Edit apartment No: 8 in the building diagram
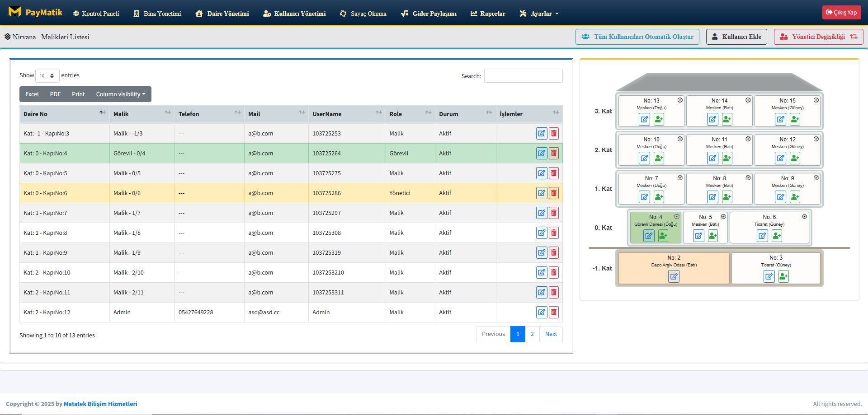The image size is (868, 415). (712, 197)
